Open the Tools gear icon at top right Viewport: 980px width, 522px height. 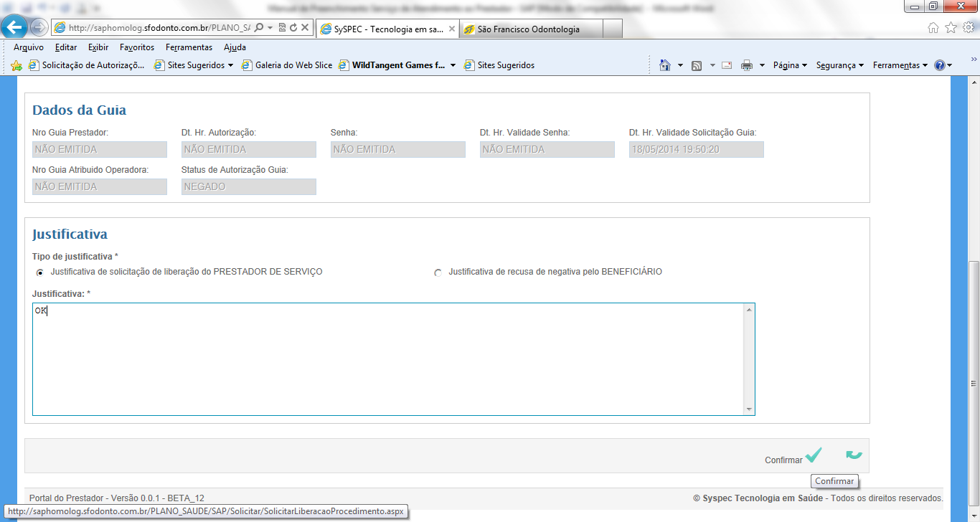pyautogui.click(x=968, y=28)
